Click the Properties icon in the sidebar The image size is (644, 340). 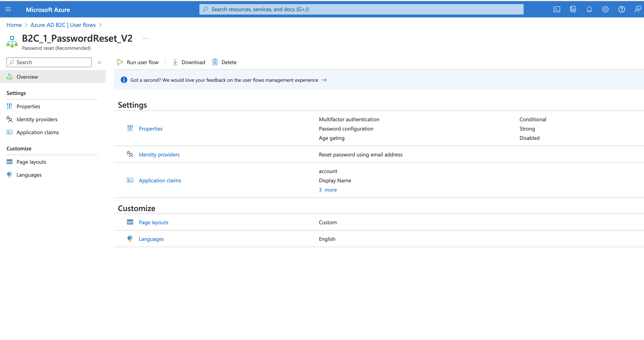tap(10, 106)
